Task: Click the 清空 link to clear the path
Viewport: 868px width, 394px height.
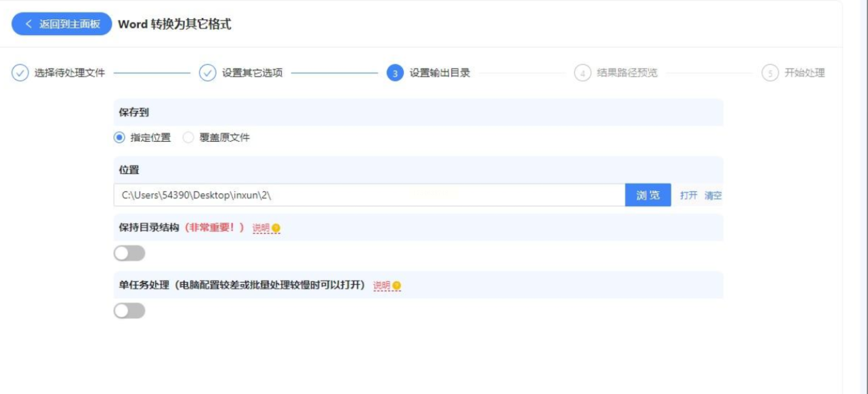Action: (713, 196)
